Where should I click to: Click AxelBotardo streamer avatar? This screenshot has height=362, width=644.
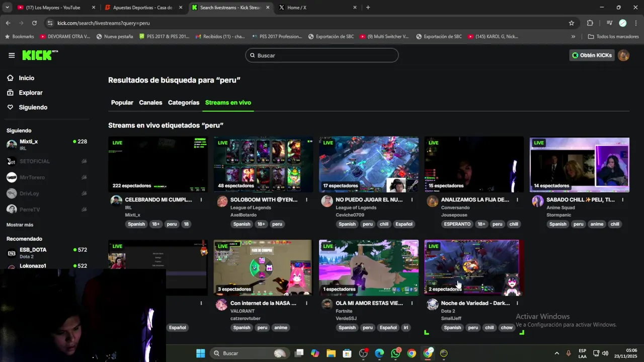tap(222, 202)
